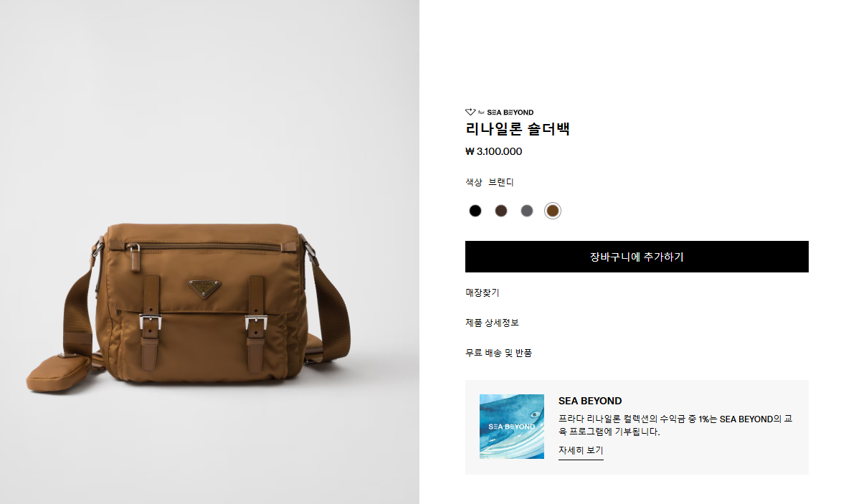Choose the dark brown color swatch
The height and width of the screenshot is (504, 846).
point(500,211)
